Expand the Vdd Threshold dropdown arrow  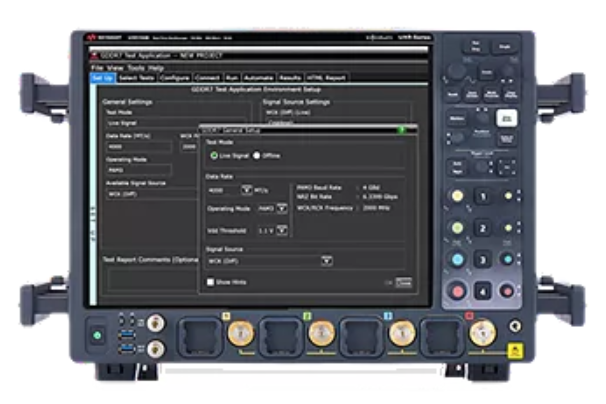tap(282, 230)
